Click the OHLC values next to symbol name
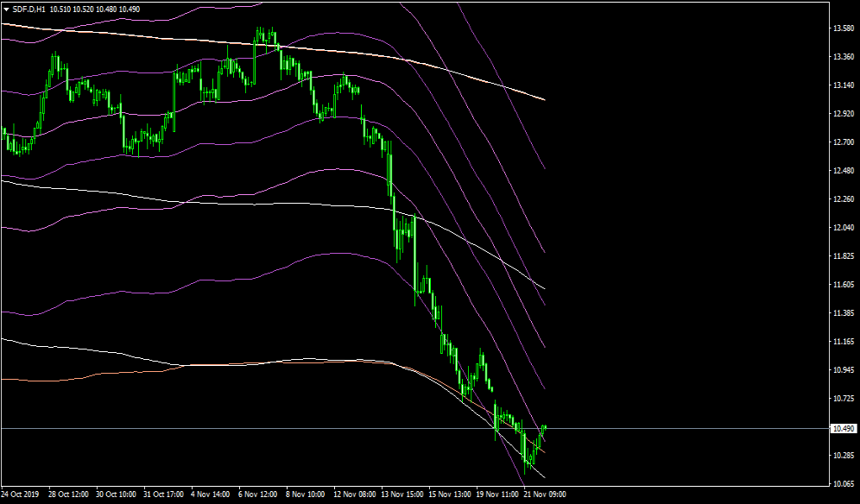 tap(95, 9)
